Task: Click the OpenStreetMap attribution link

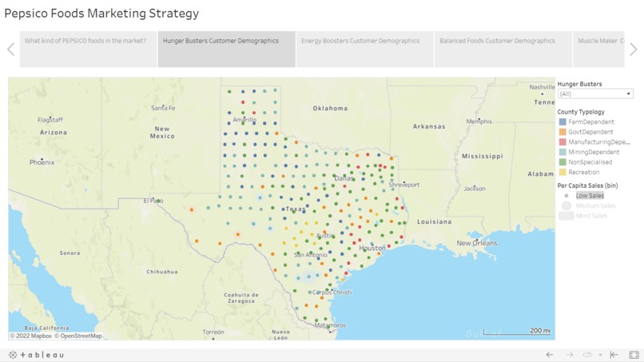Action: 78,336
